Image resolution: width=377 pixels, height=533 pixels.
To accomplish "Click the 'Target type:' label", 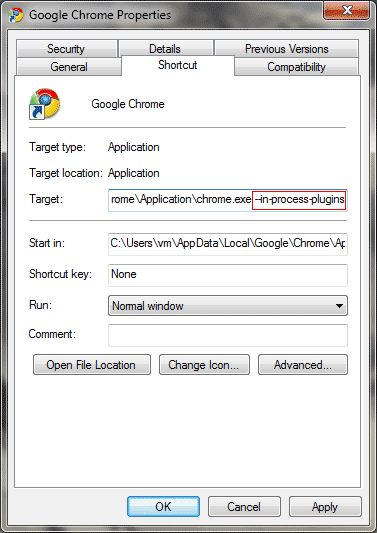I will [57, 147].
